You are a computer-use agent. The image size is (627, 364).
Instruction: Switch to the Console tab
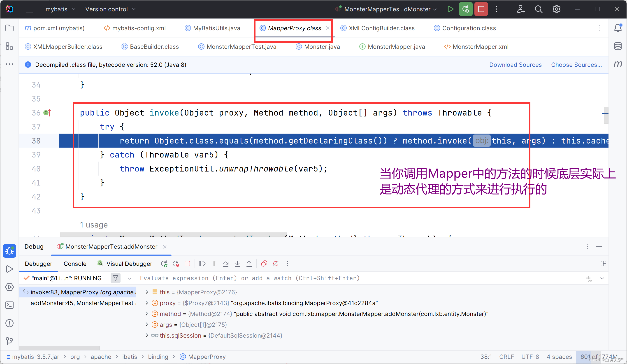[x=75, y=264]
